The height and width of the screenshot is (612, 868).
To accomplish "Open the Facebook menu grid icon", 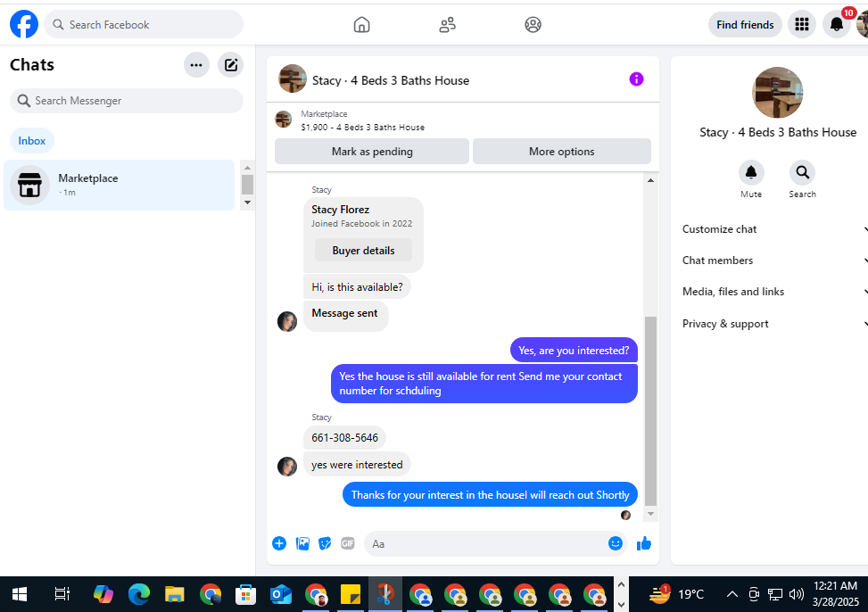I will point(802,24).
